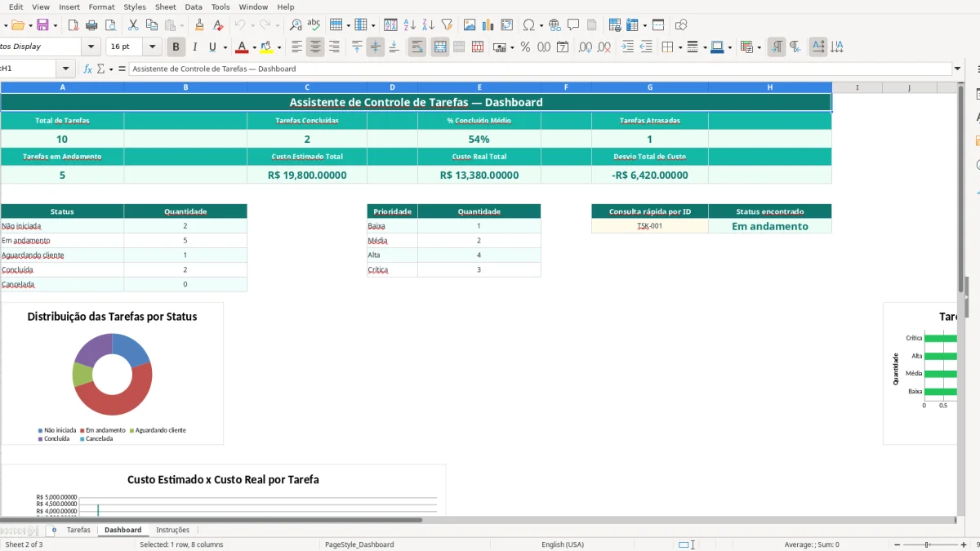Select column header B
The height and width of the screenshot is (551, 980).
185,87
